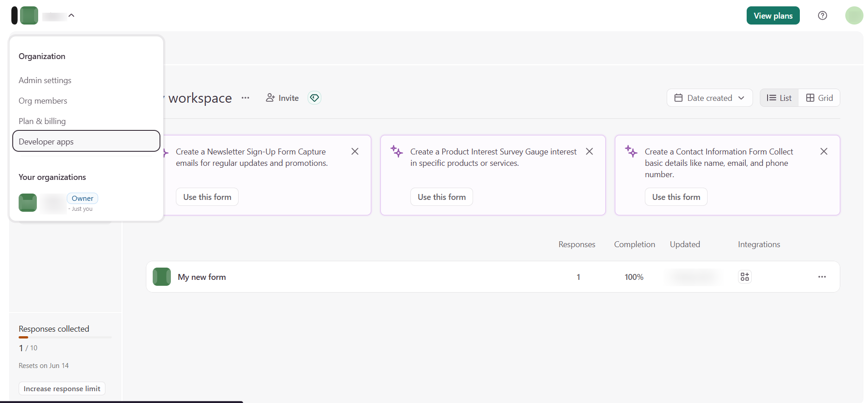Viewport: 868px width, 403px height.
Task: Click the user avatar in top right
Action: click(854, 15)
